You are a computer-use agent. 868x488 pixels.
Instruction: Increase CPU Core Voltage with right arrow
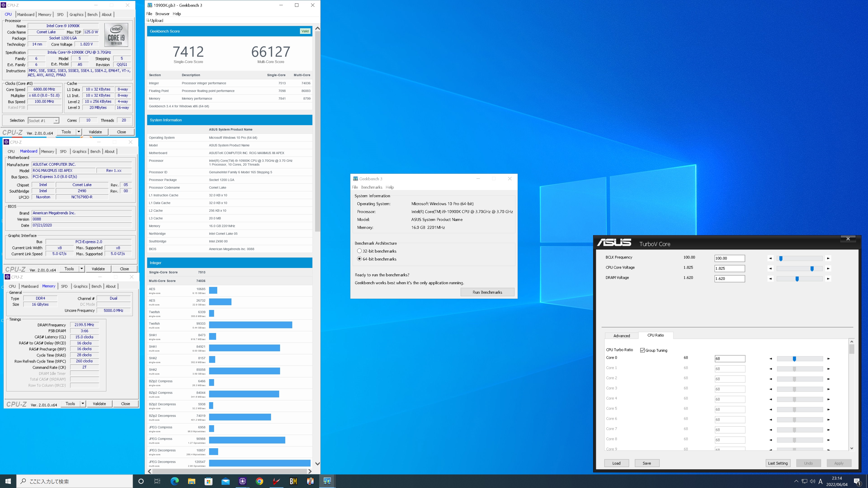(x=828, y=268)
